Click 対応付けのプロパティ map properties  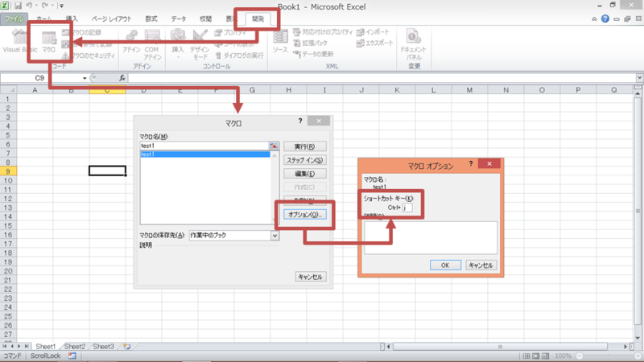[x=323, y=32]
